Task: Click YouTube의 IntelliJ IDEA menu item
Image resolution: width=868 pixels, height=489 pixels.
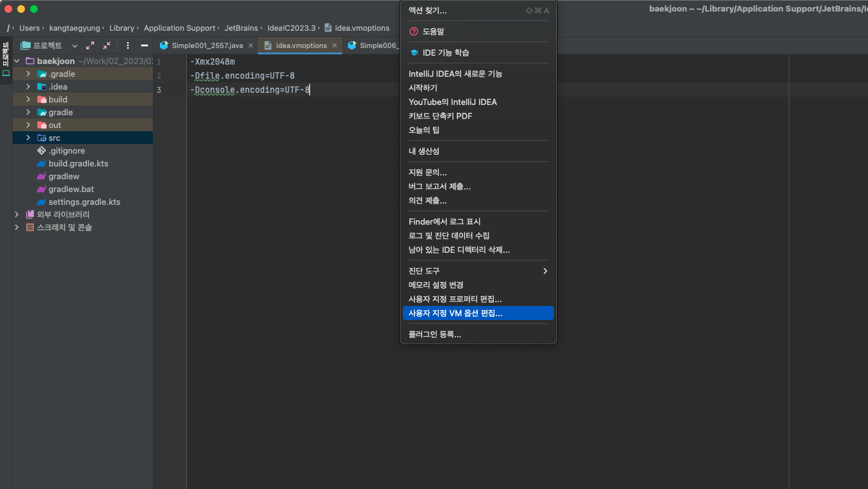Action: click(478, 102)
